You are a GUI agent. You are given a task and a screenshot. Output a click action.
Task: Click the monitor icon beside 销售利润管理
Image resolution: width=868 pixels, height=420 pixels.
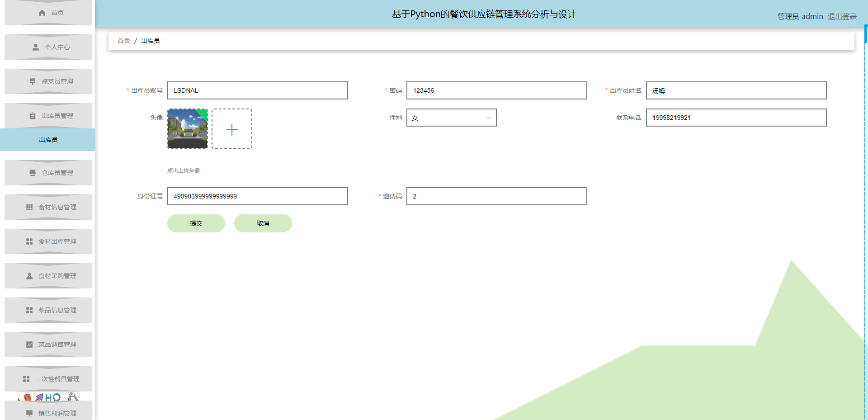click(29, 413)
